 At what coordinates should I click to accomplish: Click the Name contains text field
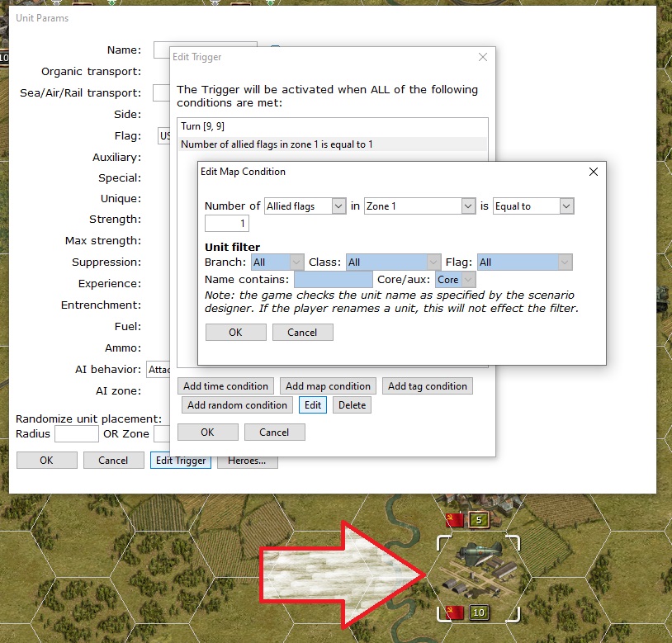coord(333,280)
